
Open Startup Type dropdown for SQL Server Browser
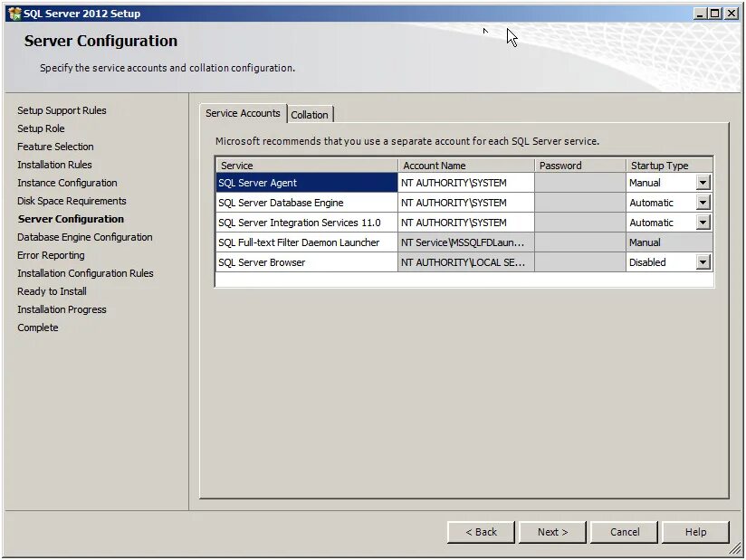[703, 262]
